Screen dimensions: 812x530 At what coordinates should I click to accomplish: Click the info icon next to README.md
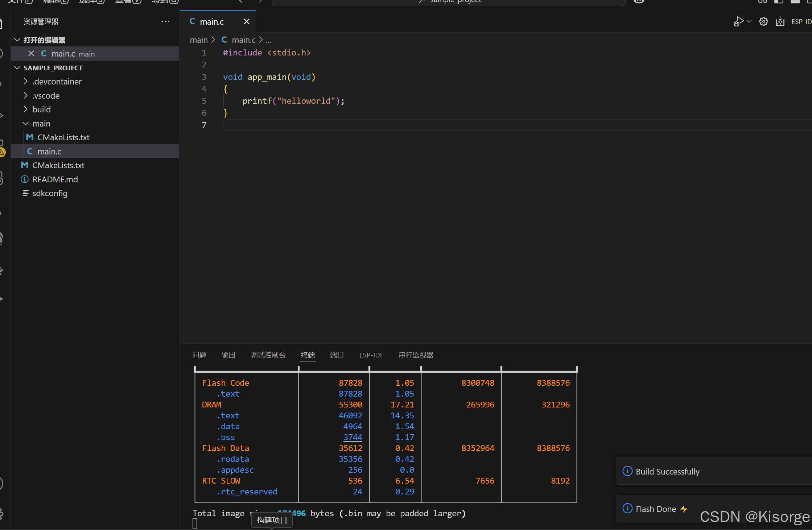[x=25, y=179]
